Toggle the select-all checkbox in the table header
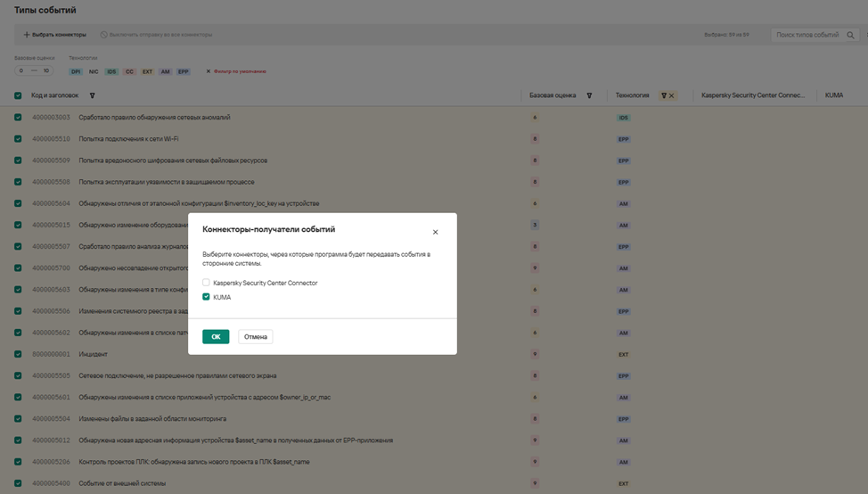Image resolution: width=868 pixels, height=494 pixels. (18, 95)
